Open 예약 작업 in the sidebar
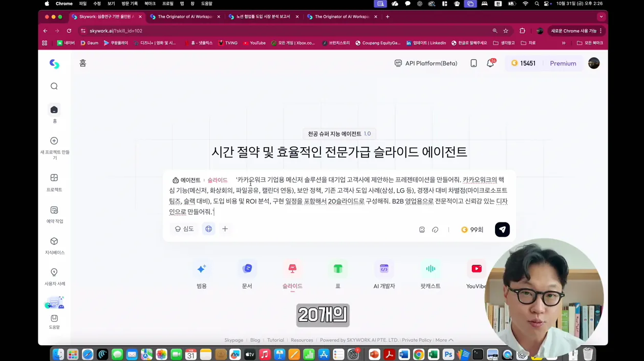 pos(54,215)
